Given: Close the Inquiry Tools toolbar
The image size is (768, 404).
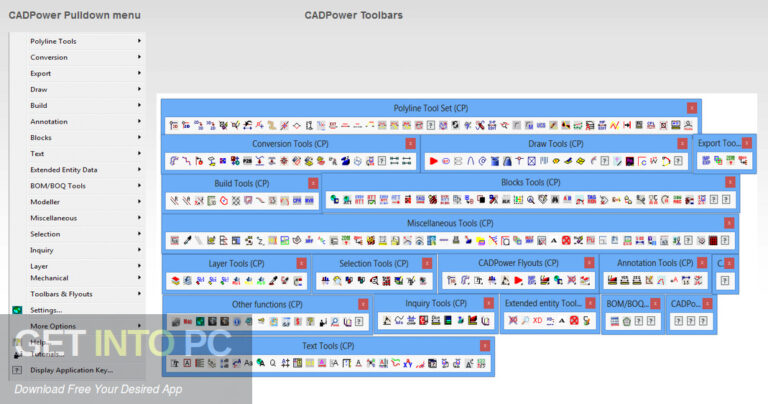Looking at the screenshot, I should [x=488, y=303].
